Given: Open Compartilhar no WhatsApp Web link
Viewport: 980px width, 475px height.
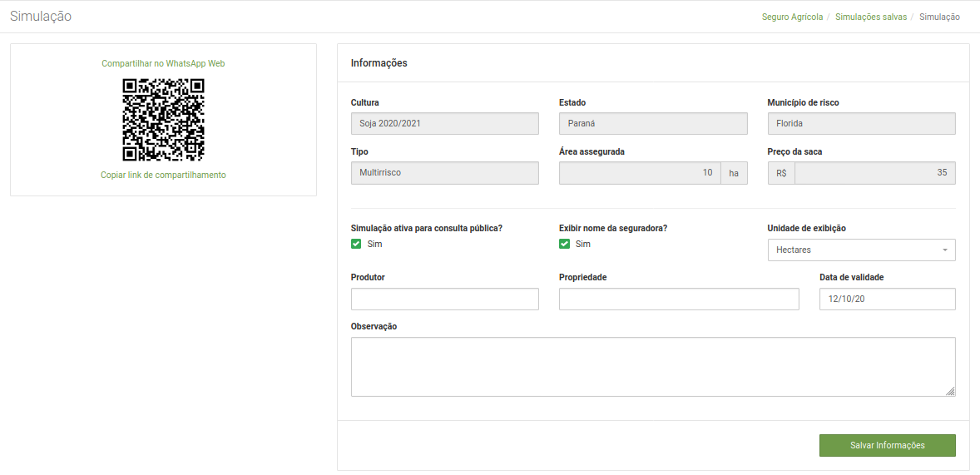Looking at the screenshot, I should 163,63.
